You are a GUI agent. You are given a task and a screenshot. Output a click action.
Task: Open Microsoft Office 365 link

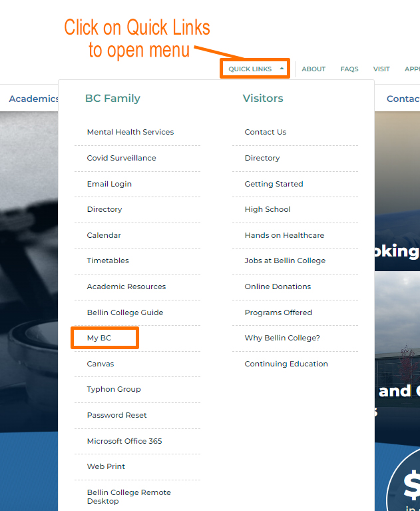[124, 441]
